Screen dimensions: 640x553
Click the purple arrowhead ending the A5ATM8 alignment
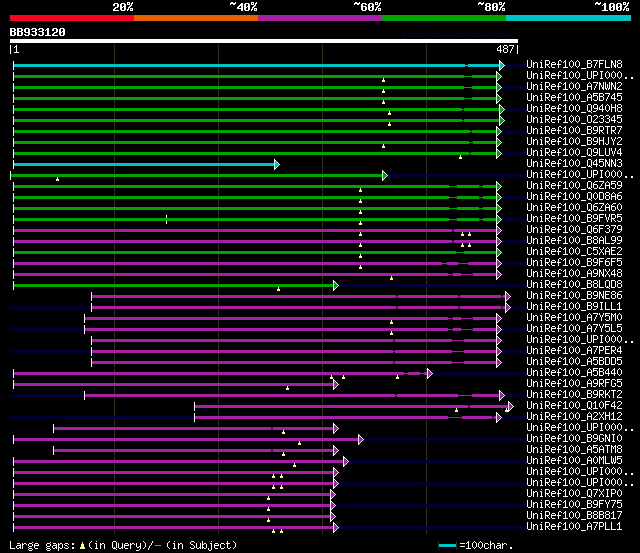click(336, 451)
